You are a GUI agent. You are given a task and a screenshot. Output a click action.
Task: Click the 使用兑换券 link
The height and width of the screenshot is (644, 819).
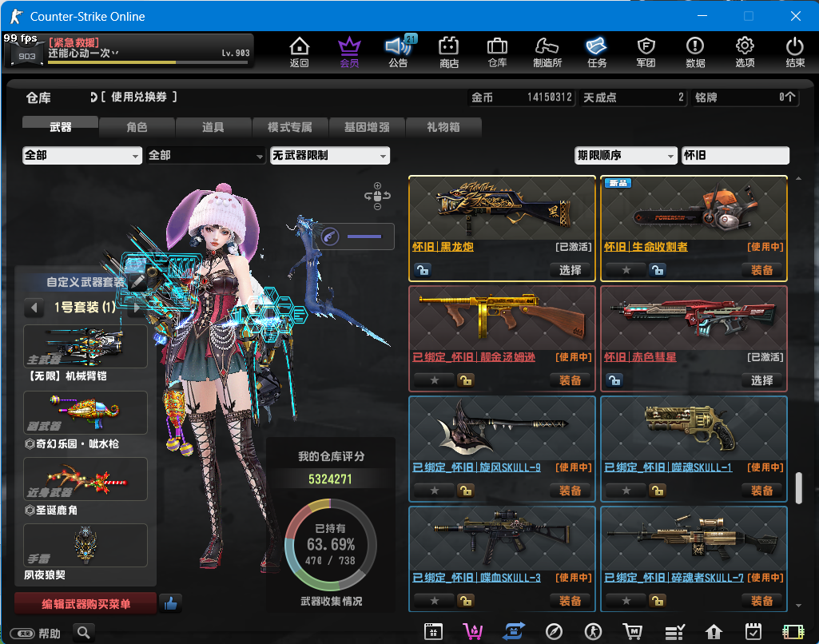tap(138, 97)
